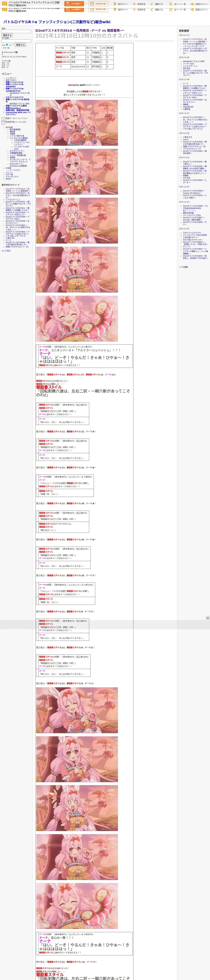
Task: Click 検索する button beside and/or radios
Action: (20, 45)
